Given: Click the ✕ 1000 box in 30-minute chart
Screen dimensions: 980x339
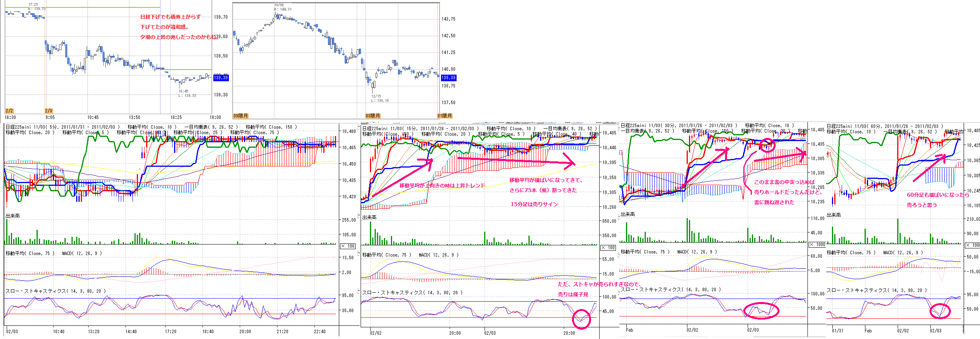Looking at the screenshot, I should pos(817,245).
